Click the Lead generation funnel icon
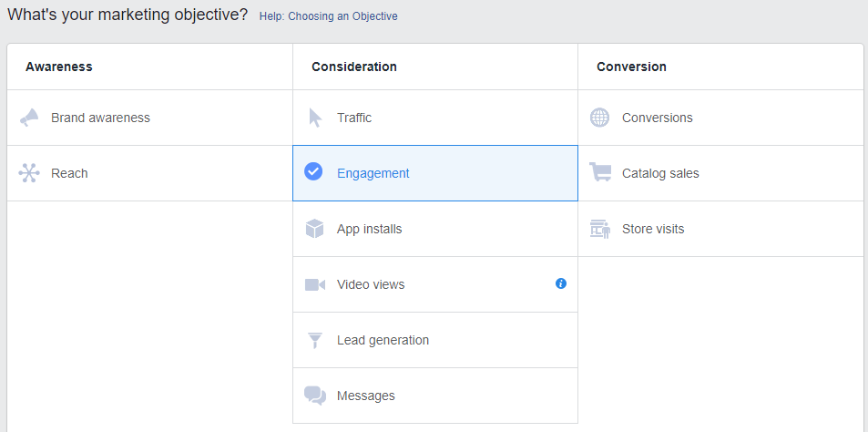This screenshot has width=868, height=432. click(315, 340)
